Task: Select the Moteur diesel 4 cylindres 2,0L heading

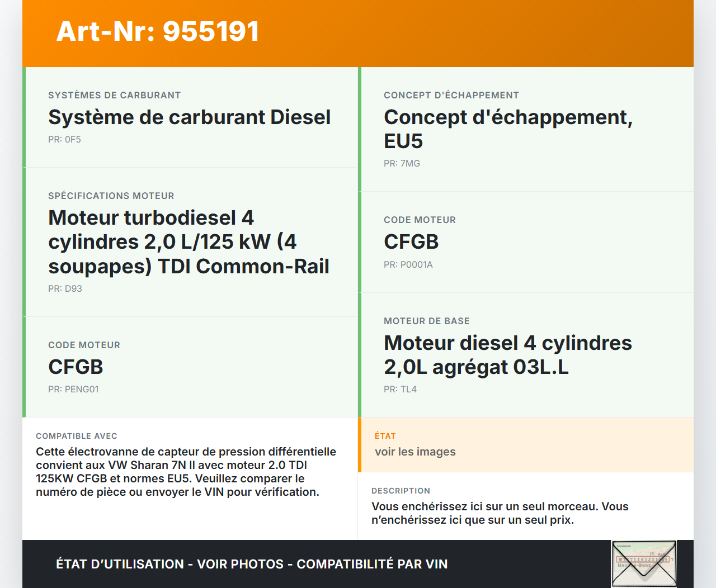Action: 507,355
